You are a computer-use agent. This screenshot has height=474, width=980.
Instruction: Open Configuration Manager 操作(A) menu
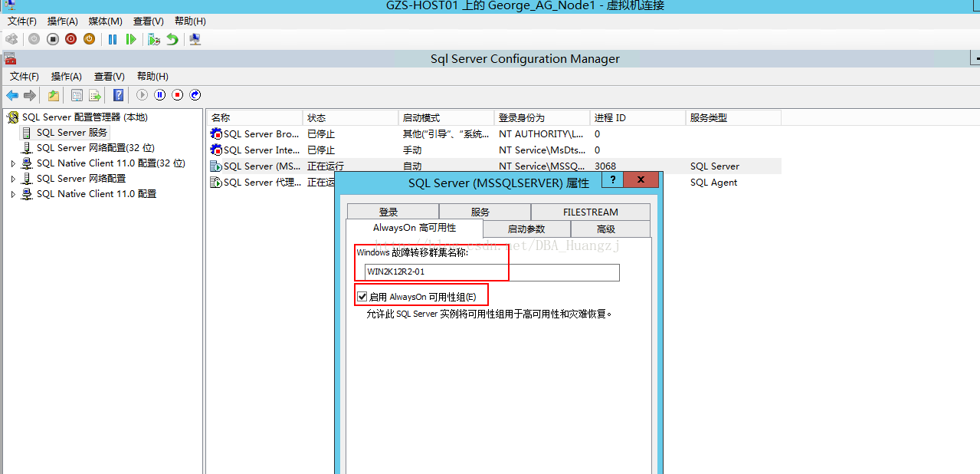(x=67, y=77)
